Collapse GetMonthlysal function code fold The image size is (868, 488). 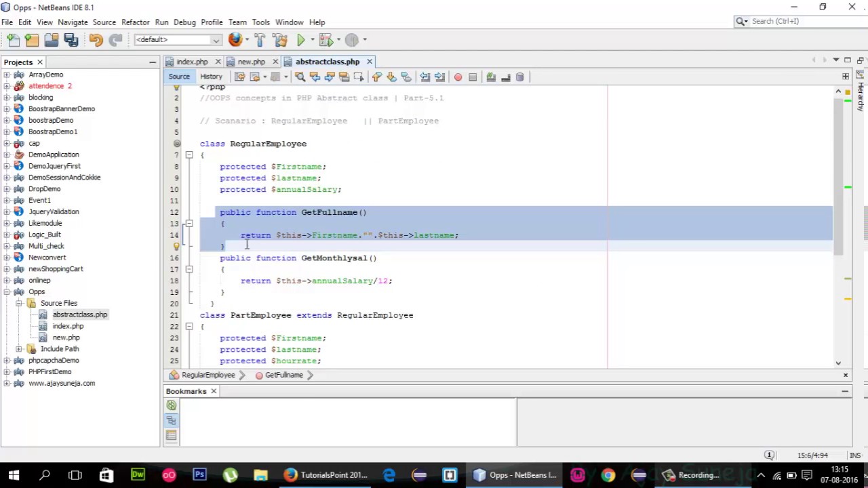[189, 269]
